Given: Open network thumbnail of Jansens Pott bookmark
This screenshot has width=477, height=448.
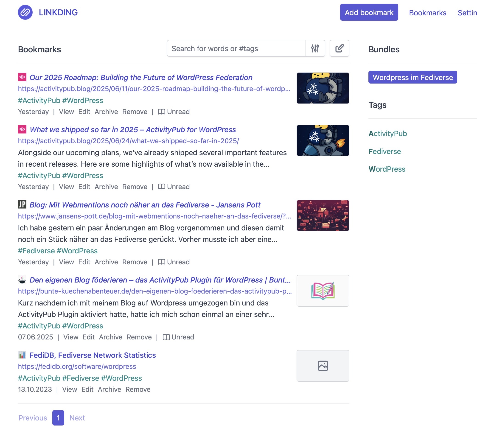Looking at the screenshot, I should [323, 216].
